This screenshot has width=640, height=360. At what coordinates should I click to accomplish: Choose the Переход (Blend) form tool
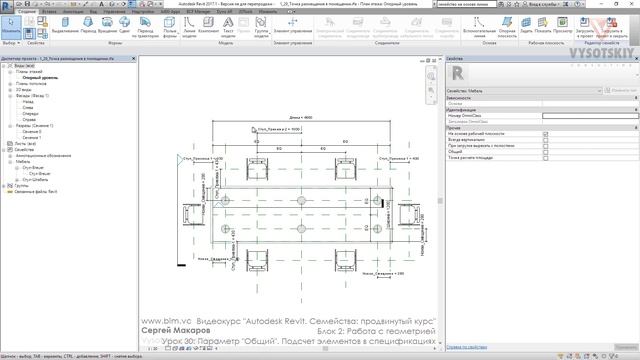click(x=88, y=25)
